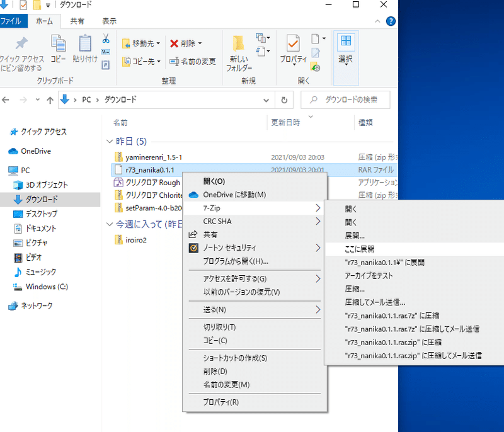The width and height of the screenshot is (504, 432).
Task: Click the New folder quick access toolbar icon
Action: tap(37, 5)
